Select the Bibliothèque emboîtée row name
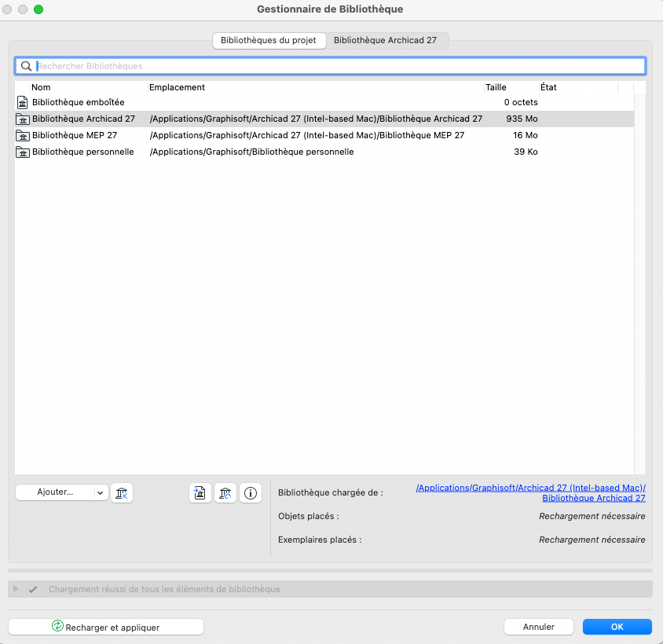This screenshot has width=663, height=644. click(x=79, y=102)
